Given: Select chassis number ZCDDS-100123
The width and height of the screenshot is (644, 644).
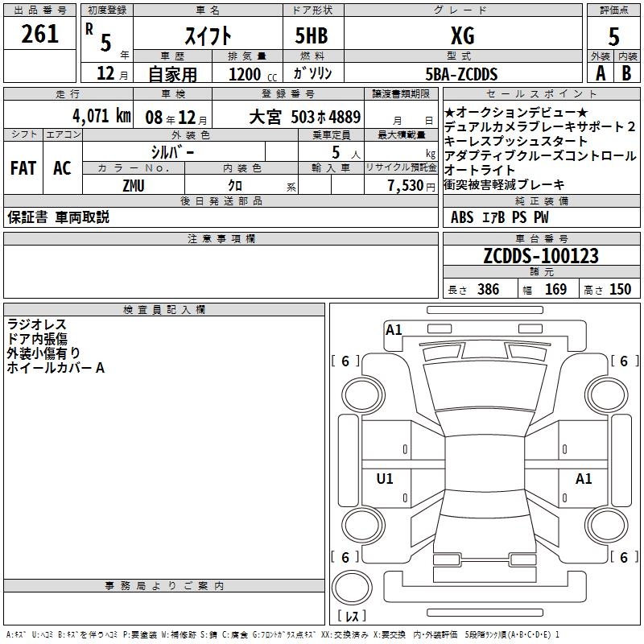Looking at the screenshot, I should coord(541,255).
